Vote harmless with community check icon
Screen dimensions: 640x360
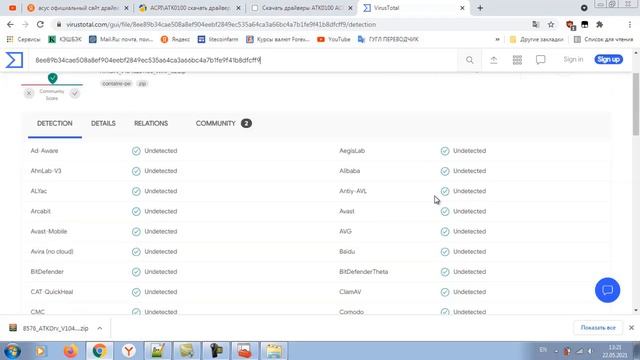(x=74, y=93)
